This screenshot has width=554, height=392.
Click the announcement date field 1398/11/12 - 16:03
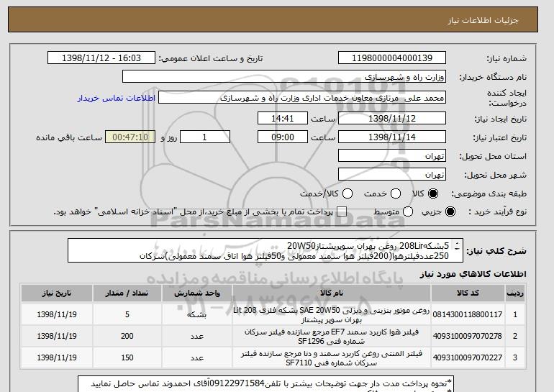pyautogui.click(x=101, y=58)
